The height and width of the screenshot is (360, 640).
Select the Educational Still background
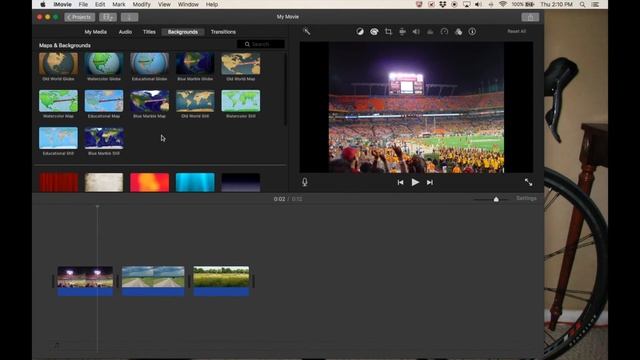click(58, 138)
